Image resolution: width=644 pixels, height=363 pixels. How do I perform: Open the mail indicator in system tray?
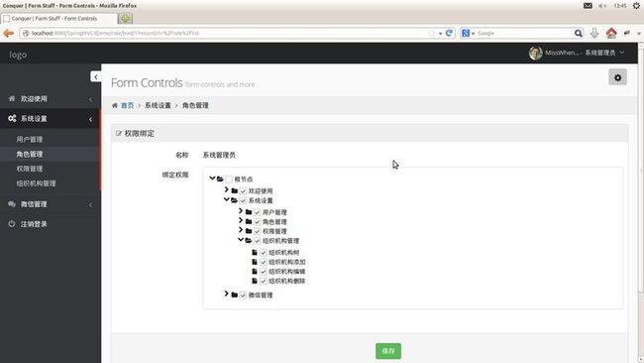[588, 5]
